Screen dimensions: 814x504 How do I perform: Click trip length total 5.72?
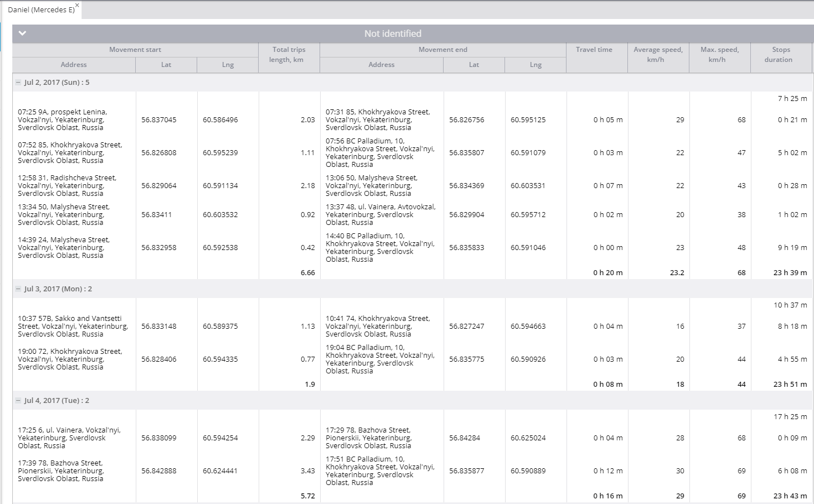(308, 496)
